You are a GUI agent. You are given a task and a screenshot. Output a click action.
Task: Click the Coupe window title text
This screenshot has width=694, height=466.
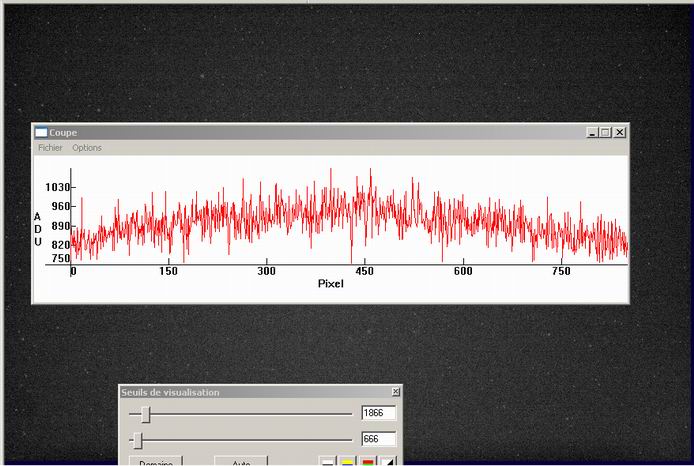(x=63, y=132)
